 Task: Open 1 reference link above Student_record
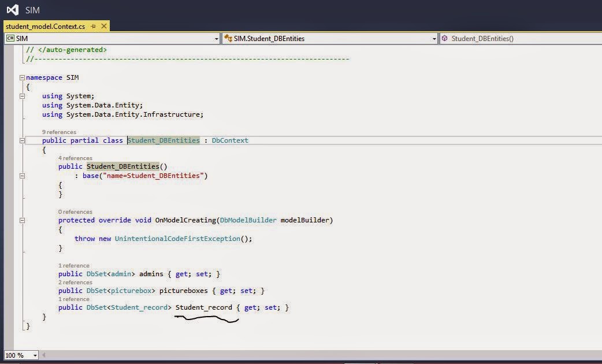[74, 299]
